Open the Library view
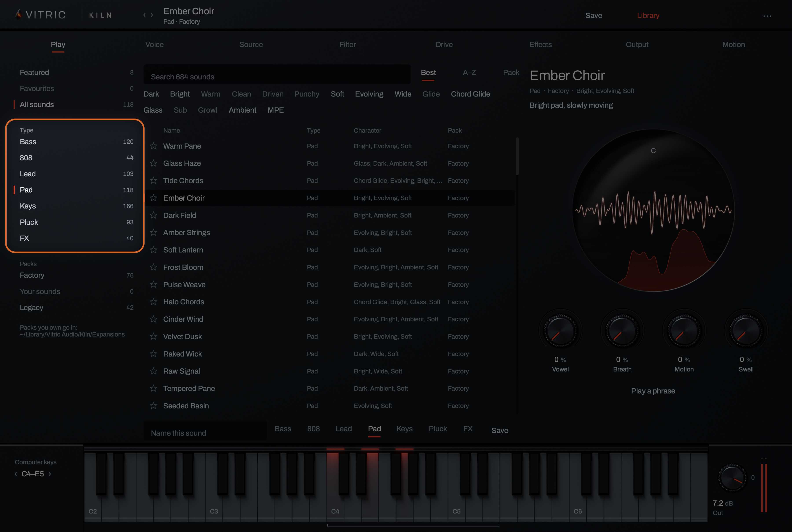This screenshot has height=532, width=792. coord(648,16)
